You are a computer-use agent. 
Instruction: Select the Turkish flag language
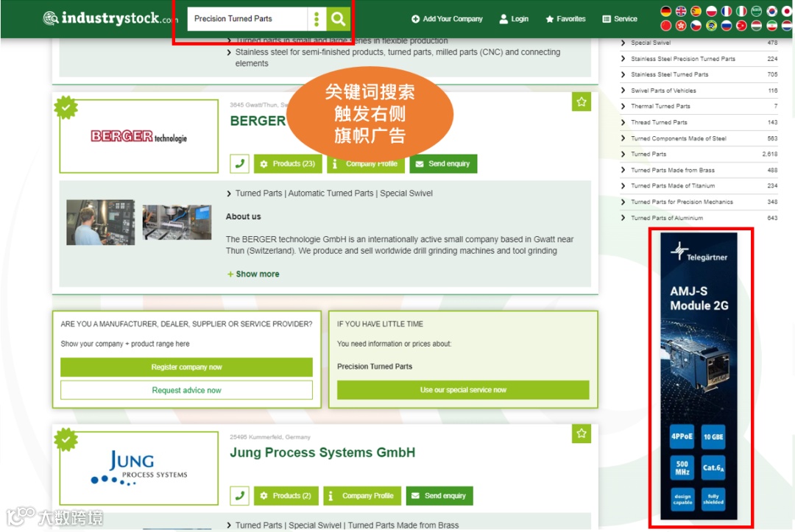[x=741, y=25]
